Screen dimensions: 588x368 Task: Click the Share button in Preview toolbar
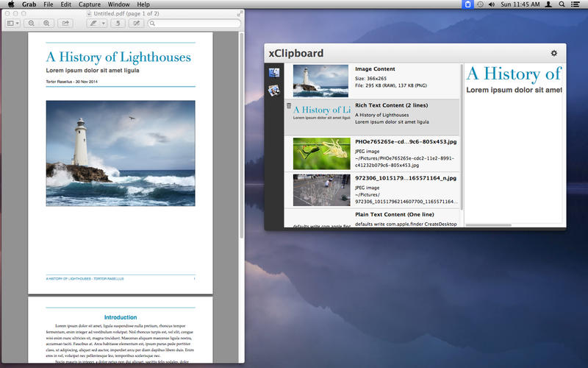[65, 24]
